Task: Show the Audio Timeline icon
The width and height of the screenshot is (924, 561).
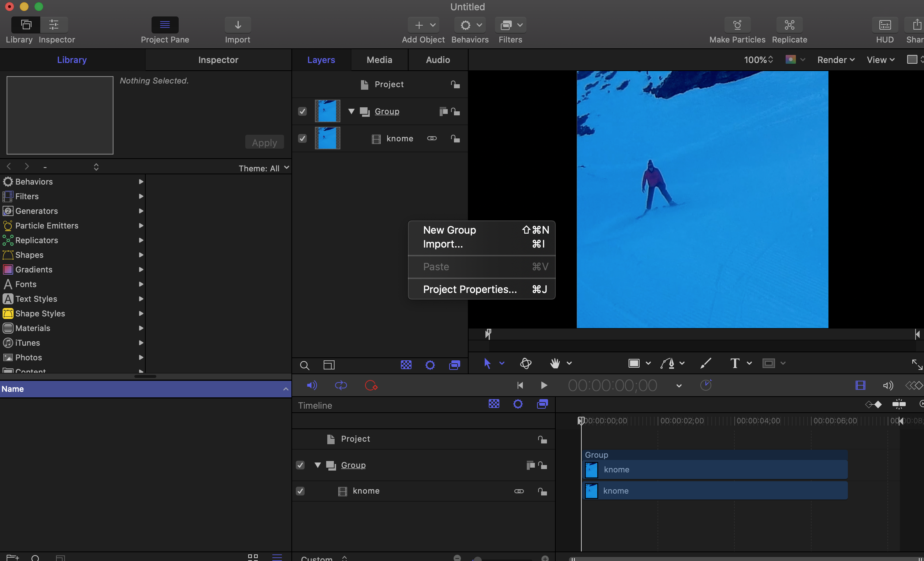Action: 888,385
